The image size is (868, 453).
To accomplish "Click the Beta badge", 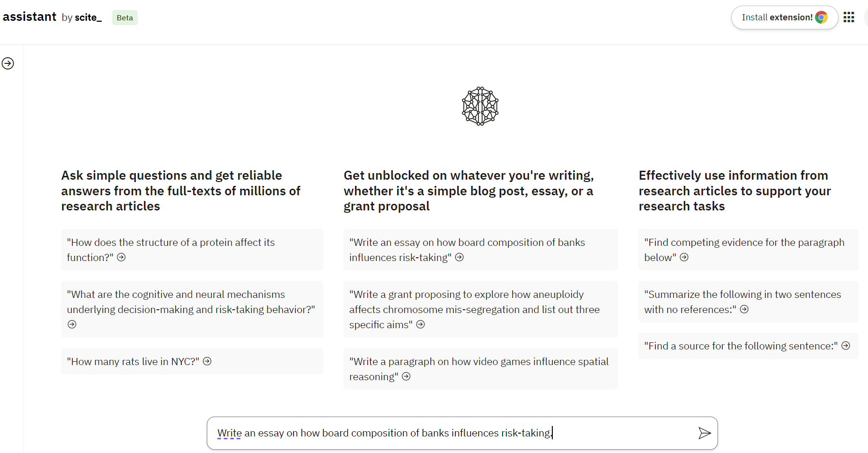I will (125, 17).
